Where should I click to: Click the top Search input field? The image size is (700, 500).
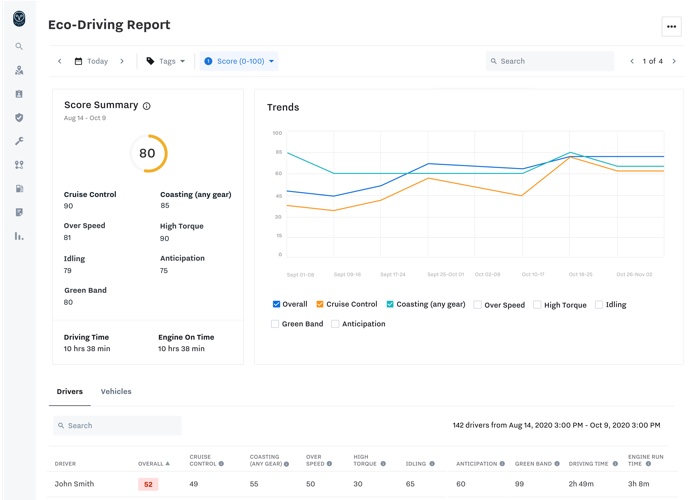tap(550, 61)
